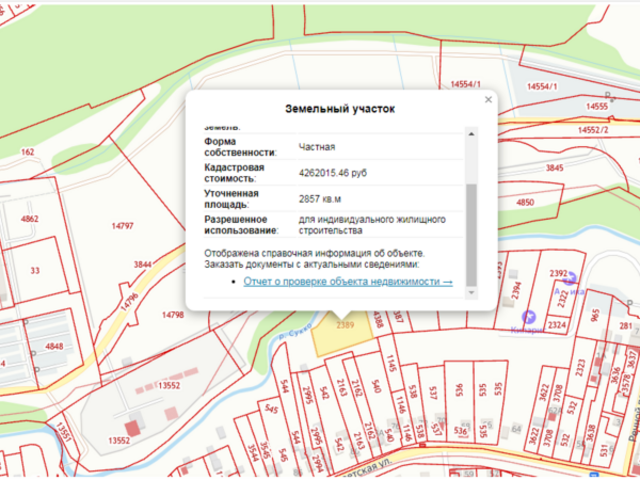
Task: Select parcel 2324 on the map
Action: pos(556,325)
